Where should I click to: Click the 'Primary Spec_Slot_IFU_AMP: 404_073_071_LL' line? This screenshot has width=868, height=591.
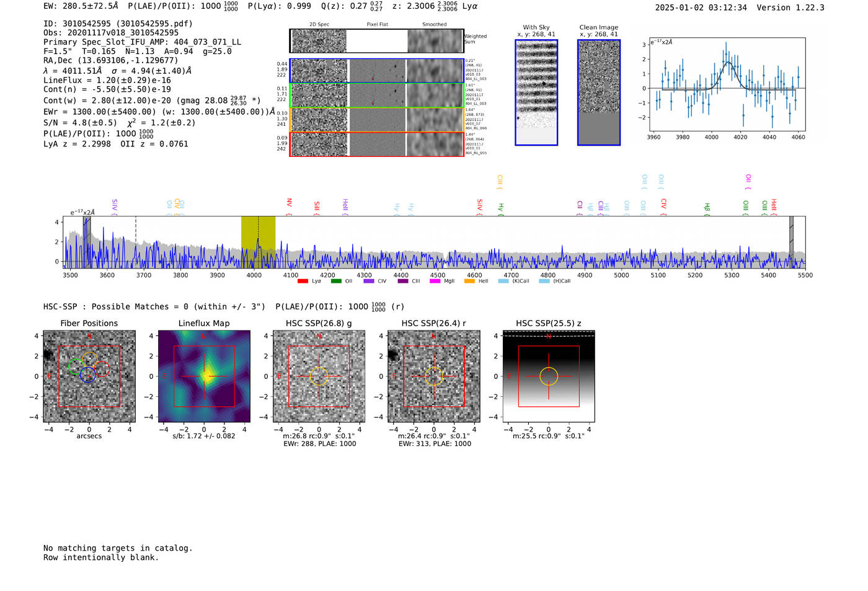point(143,42)
